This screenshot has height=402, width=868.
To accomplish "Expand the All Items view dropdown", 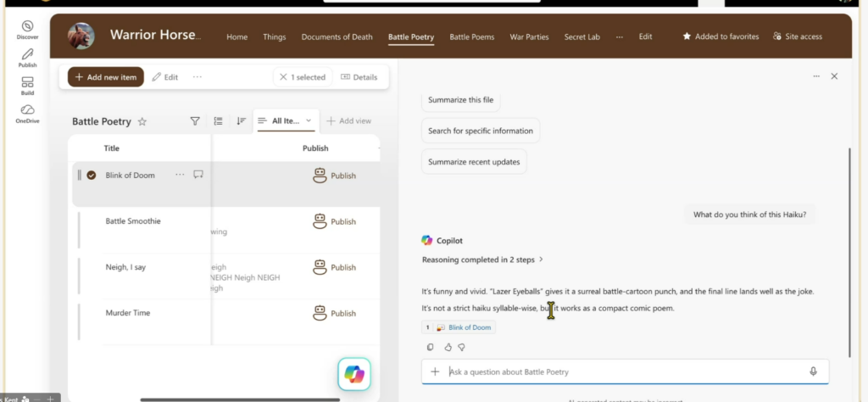I will pyautogui.click(x=309, y=120).
